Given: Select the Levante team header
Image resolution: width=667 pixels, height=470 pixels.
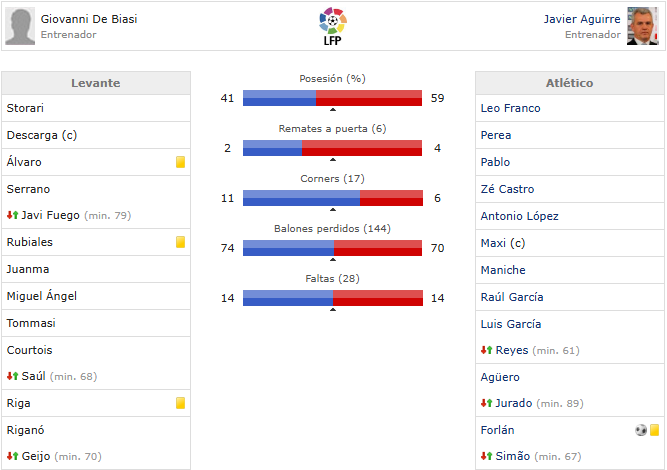Looking at the screenshot, I should (x=96, y=83).
